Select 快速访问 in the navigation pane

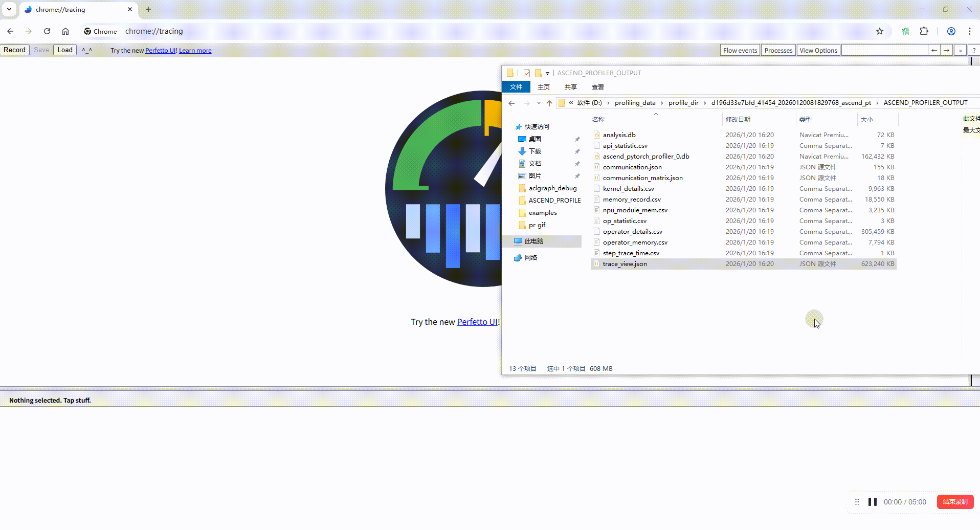(x=537, y=127)
